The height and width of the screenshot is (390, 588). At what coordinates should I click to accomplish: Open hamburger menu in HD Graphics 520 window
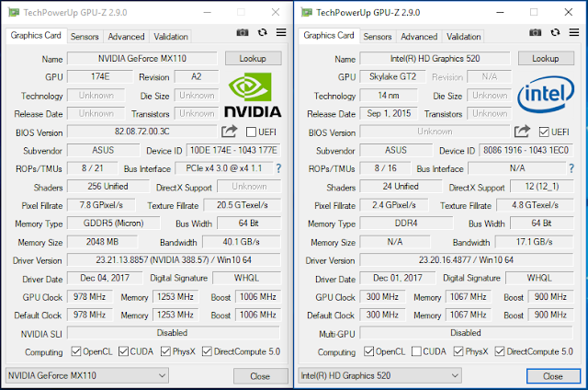coord(574,33)
